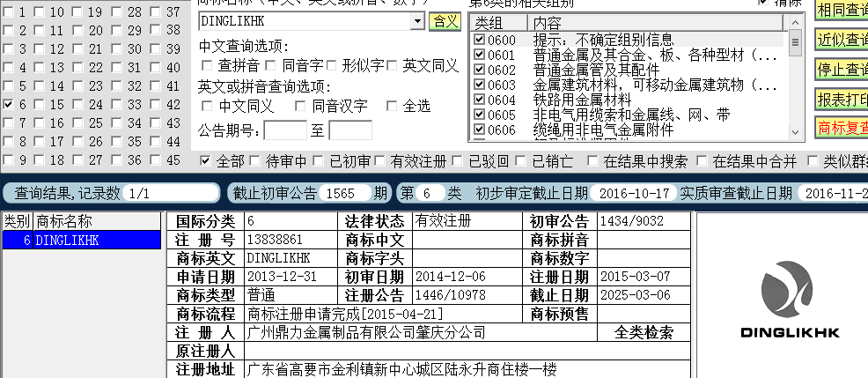Click the group list scroll-down arrow
Viewport: 868px width, 378px height.
796,132
